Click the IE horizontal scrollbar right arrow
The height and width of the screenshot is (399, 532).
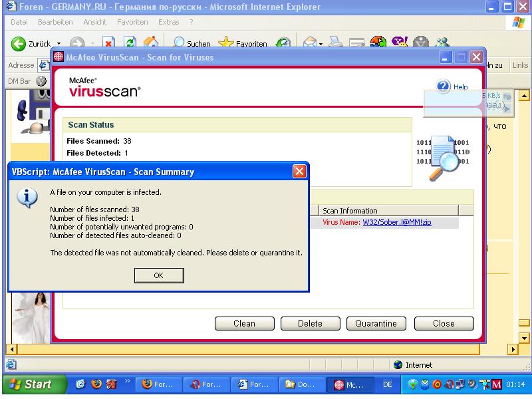point(513,349)
